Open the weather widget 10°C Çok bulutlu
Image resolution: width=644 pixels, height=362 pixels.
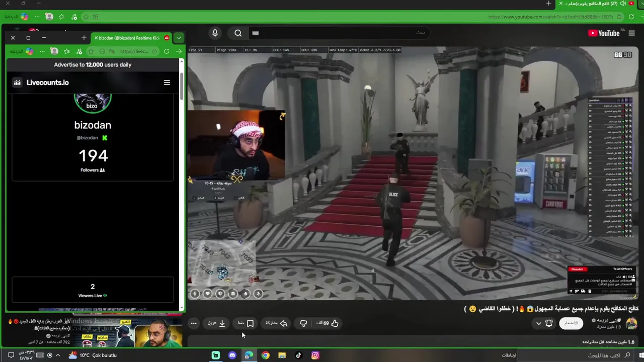(x=93, y=355)
